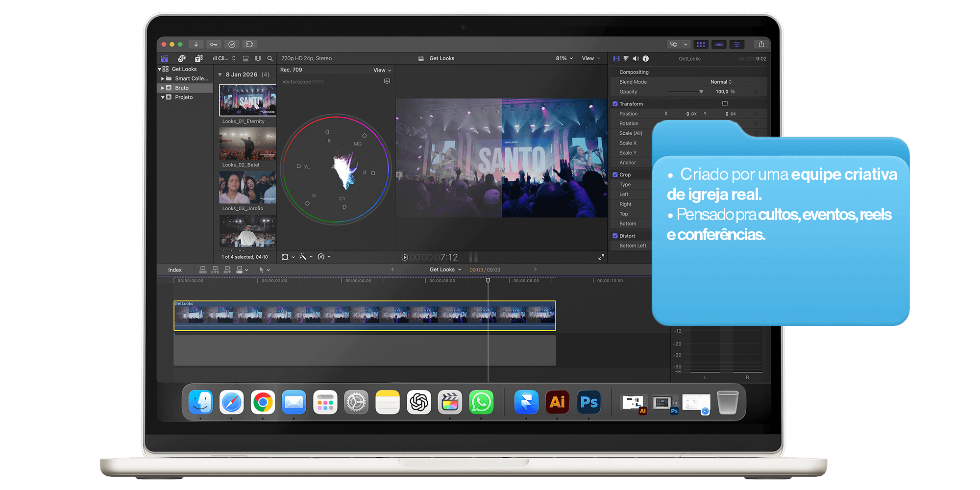This screenshot has height=490, width=980.
Task: Expand the Bruto event triangle
Action: pos(163,88)
